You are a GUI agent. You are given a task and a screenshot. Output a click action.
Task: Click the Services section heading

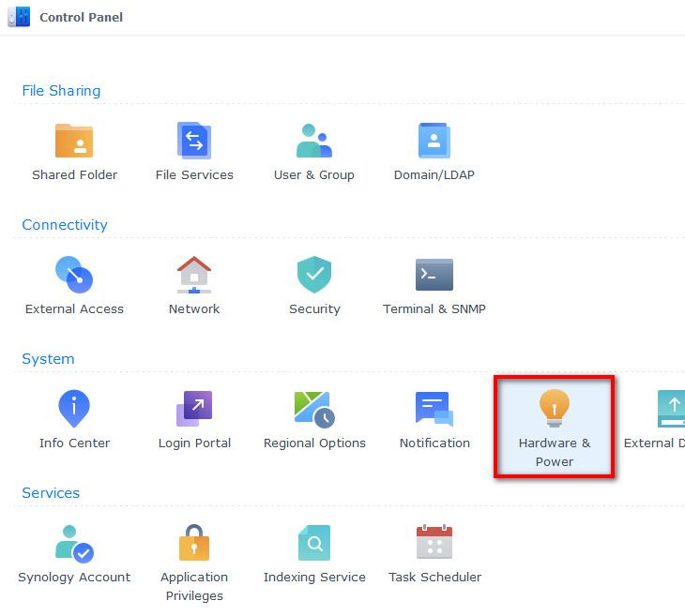(x=51, y=493)
